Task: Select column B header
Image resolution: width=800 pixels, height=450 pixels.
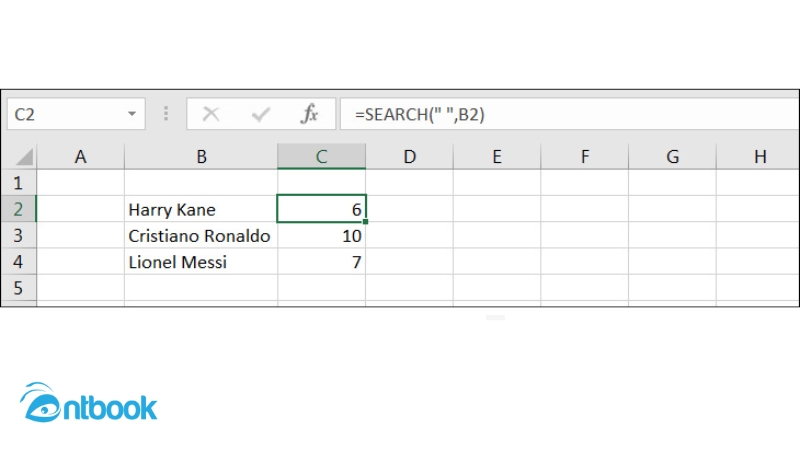Action: 201,157
